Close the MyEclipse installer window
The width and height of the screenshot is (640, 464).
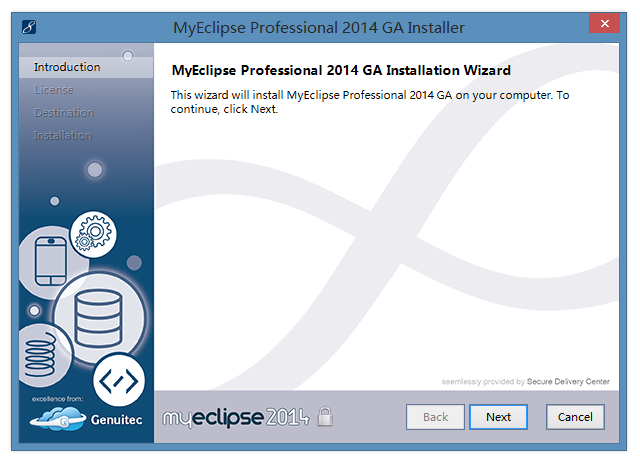(x=604, y=23)
